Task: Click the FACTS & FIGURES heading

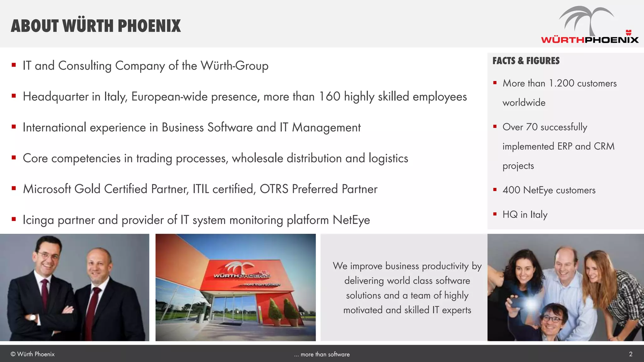Action: pos(526,61)
